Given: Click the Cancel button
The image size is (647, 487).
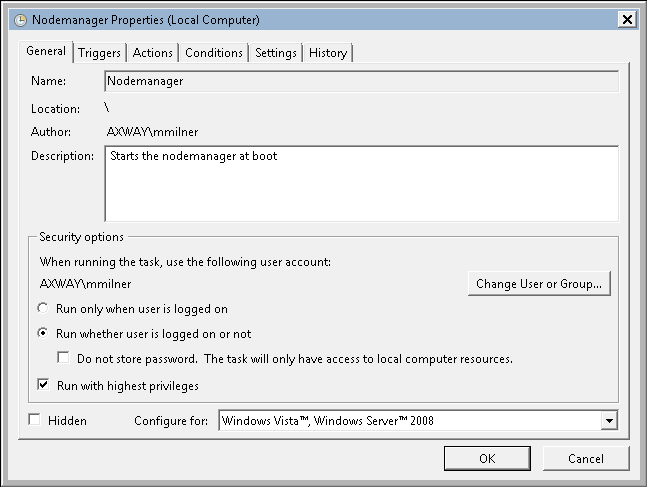Looking at the screenshot, I should [x=586, y=459].
